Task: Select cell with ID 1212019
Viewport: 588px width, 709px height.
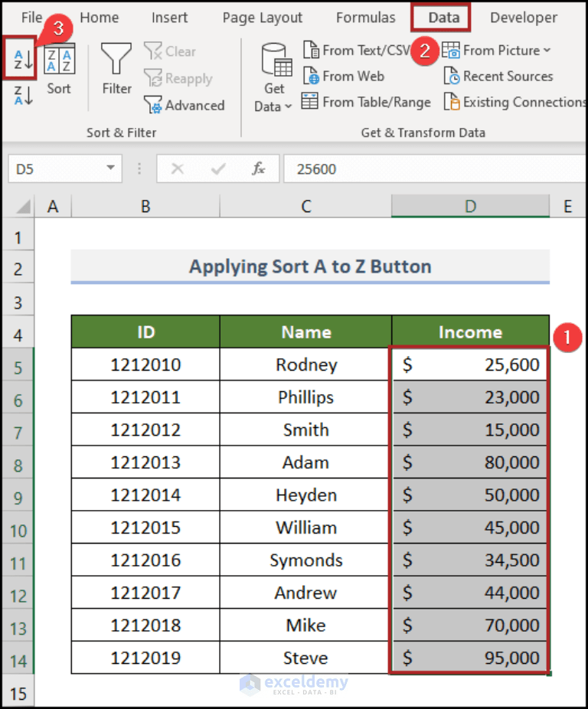Action: (145, 658)
